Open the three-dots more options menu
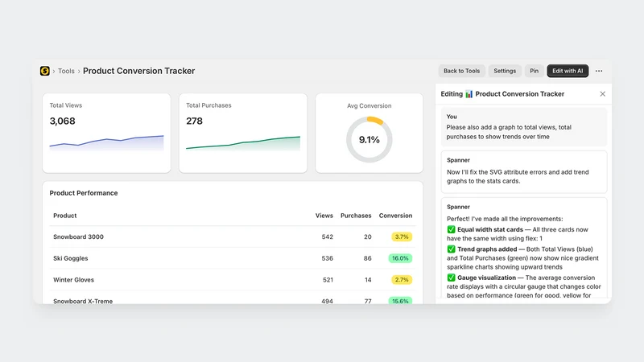This screenshot has height=362, width=644. (x=599, y=71)
